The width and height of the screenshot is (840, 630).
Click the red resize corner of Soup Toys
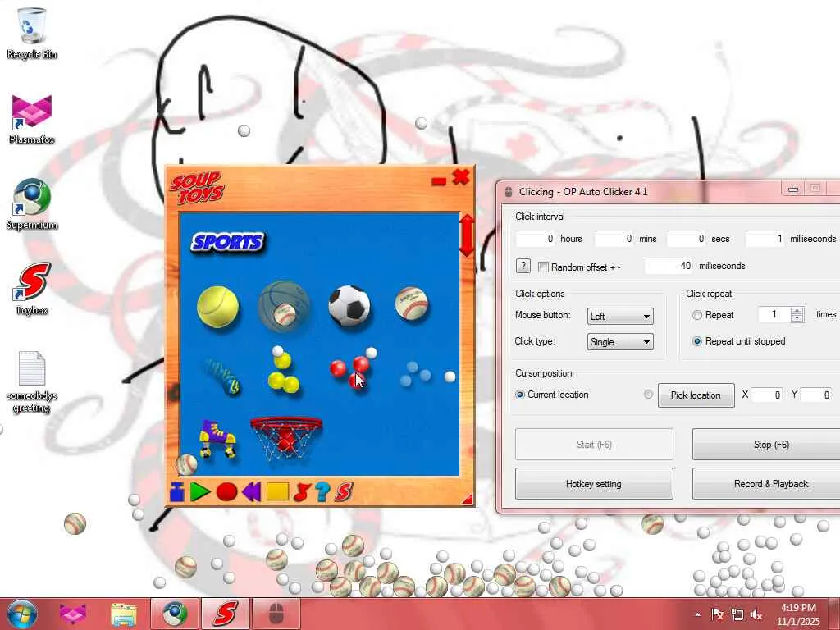[x=468, y=500]
